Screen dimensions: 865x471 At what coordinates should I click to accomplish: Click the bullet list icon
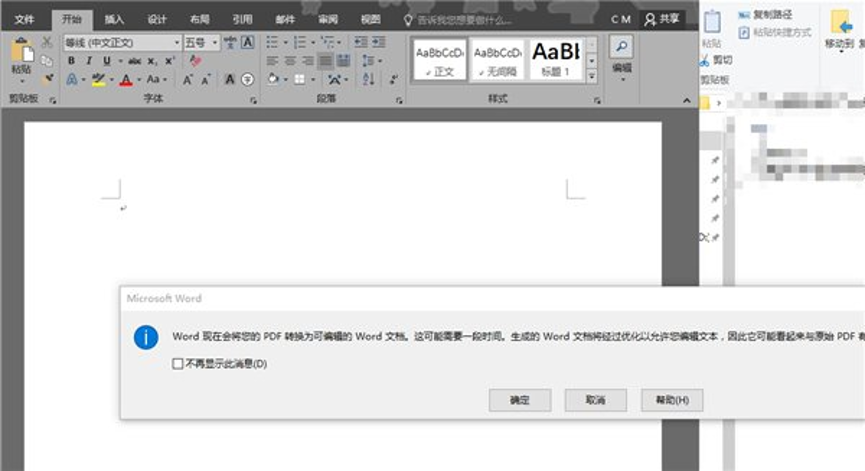tap(273, 43)
